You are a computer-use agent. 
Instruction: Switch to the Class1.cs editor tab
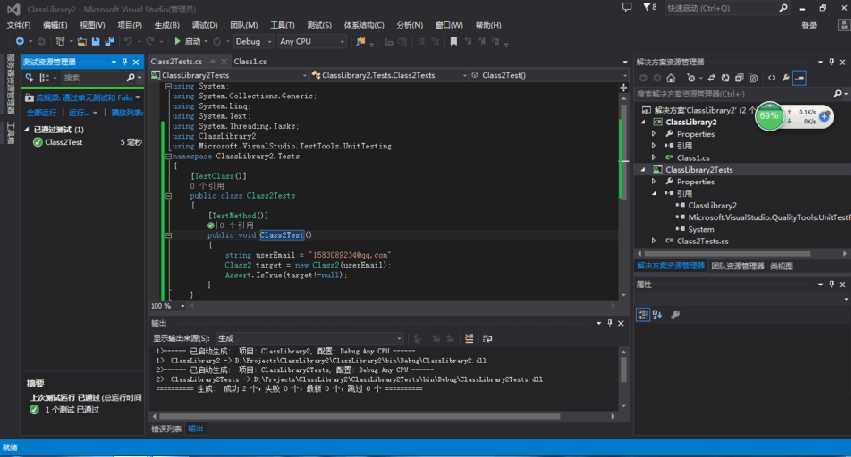pyautogui.click(x=250, y=61)
